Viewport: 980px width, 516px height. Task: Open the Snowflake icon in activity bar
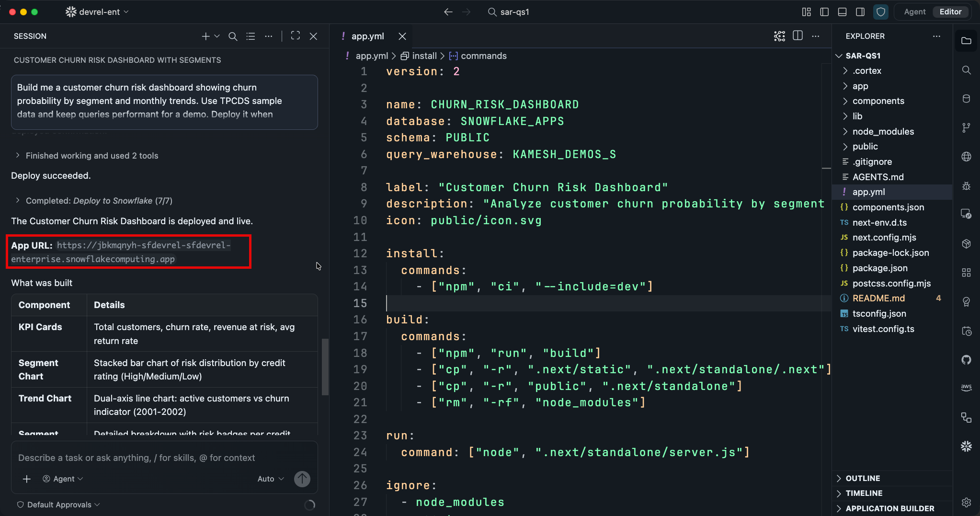[x=966, y=447]
